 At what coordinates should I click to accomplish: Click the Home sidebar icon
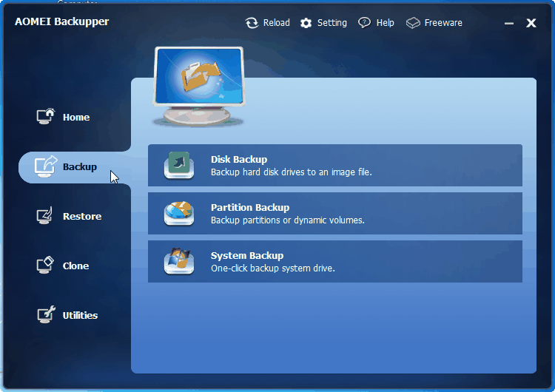coord(46,116)
